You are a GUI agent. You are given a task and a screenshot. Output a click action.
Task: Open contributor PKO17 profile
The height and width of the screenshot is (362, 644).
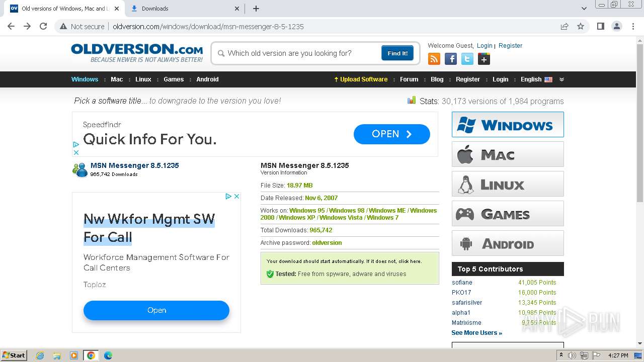point(461,293)
